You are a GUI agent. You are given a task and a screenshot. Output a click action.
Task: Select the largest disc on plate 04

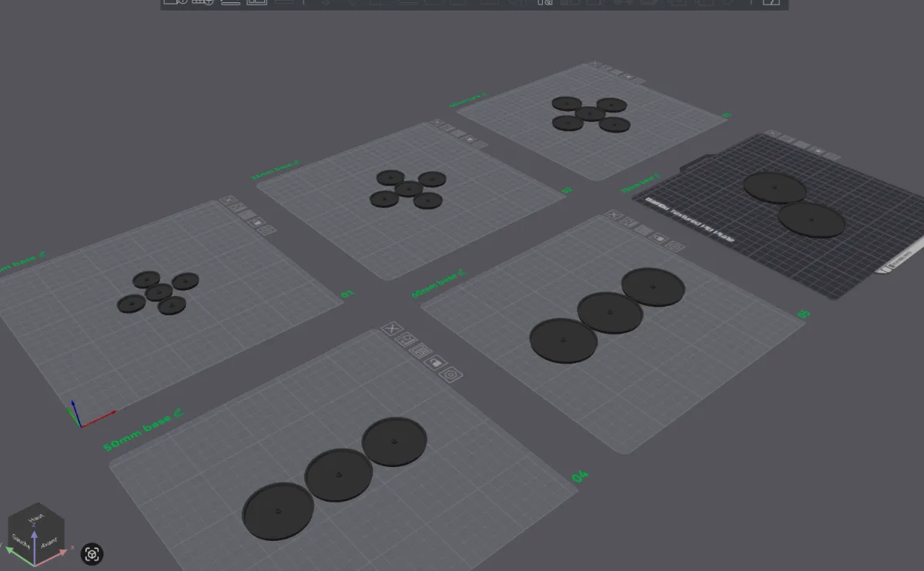point(278,511)
